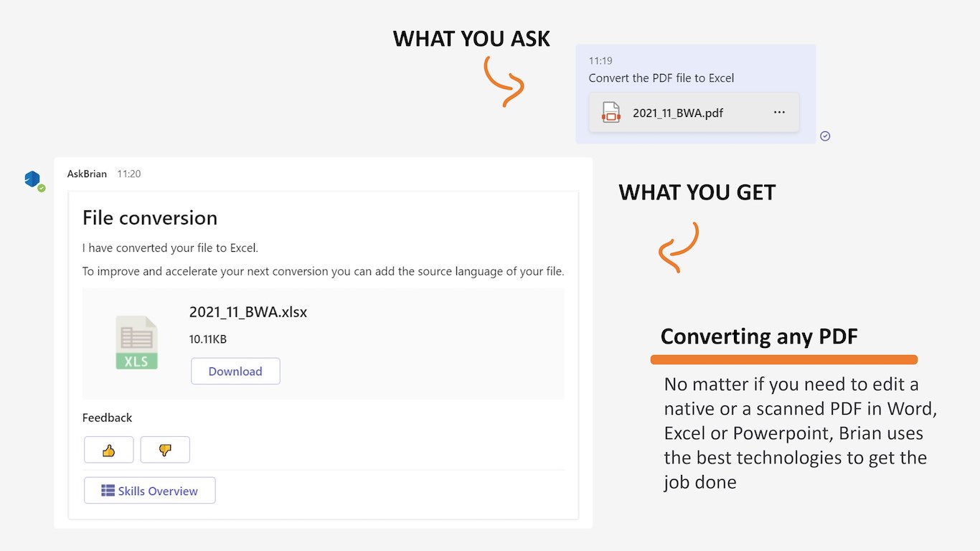Select the 2021_11_BWA.xlsx file name
Image resolution: width=980 pixels, height=551 pixels.
248,312
